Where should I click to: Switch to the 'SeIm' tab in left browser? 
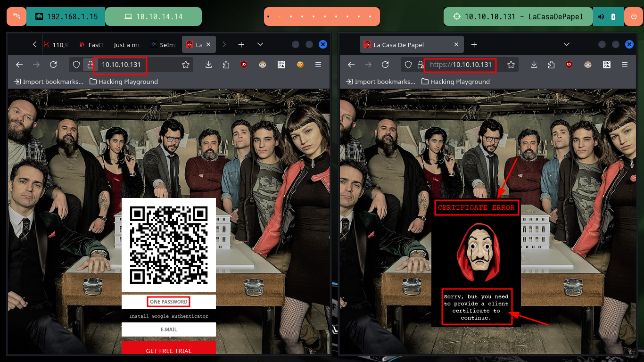pos(163,45)
